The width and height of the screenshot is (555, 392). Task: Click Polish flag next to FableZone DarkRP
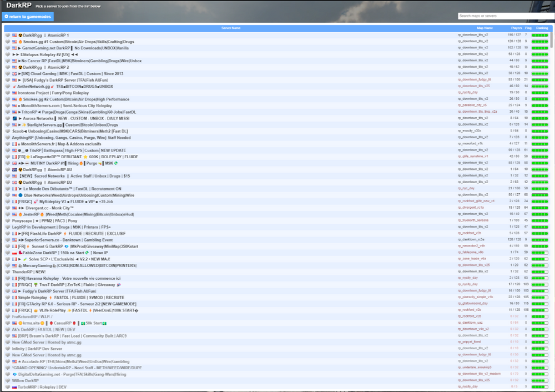[14, 252]
